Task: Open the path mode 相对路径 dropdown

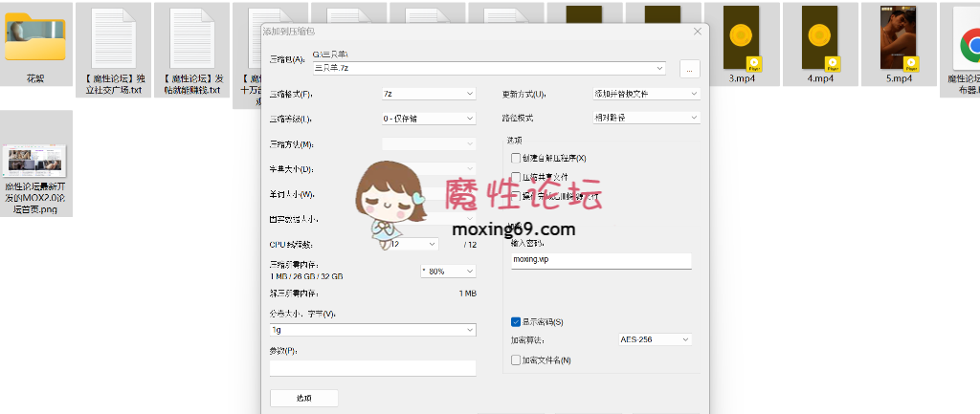Action: [647, 119]
